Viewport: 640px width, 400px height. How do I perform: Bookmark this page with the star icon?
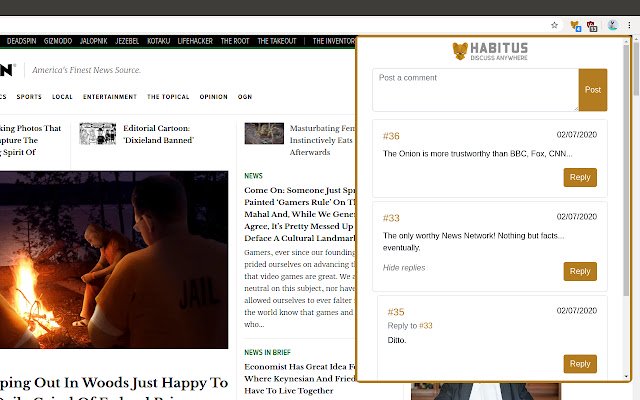pos(554,25)
